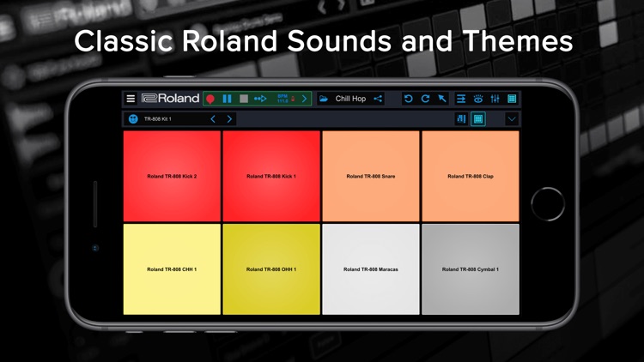Click the red metronome icon
The image size is (644, 362).
[x=293, y=99]
